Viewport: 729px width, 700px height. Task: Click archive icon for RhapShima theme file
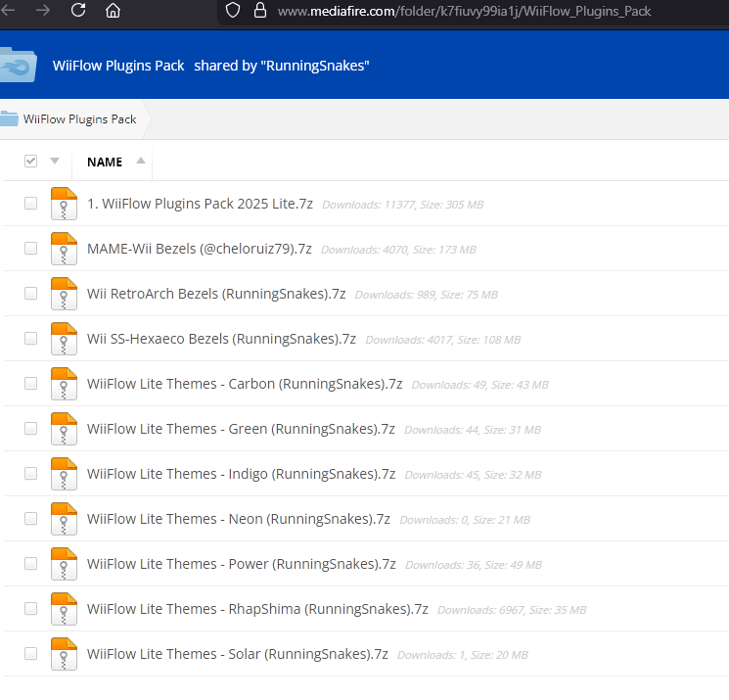coord(64,609)
